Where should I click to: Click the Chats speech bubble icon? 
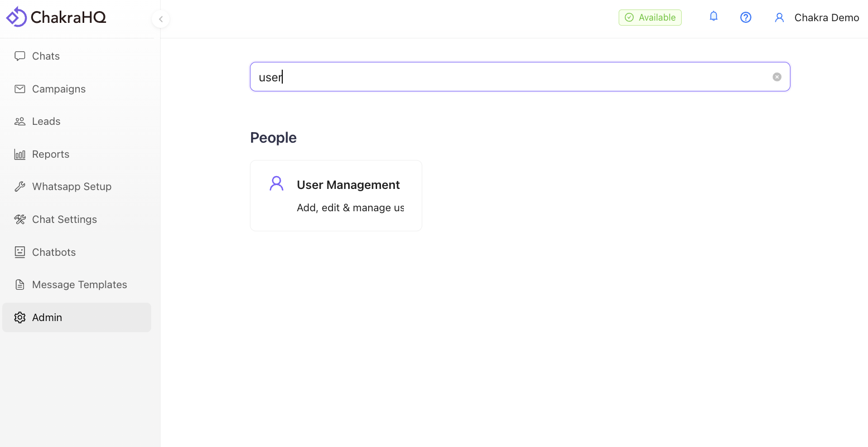tap(20, 56)
